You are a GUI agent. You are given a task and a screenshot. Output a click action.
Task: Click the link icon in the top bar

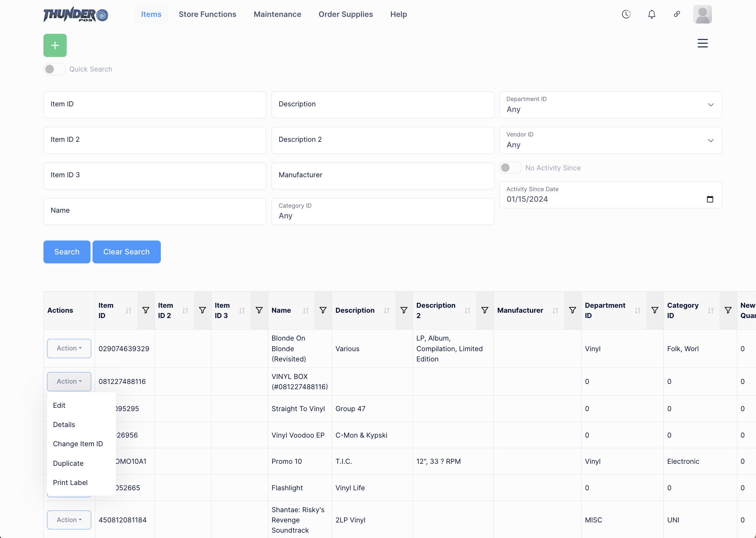coord(677,14)
